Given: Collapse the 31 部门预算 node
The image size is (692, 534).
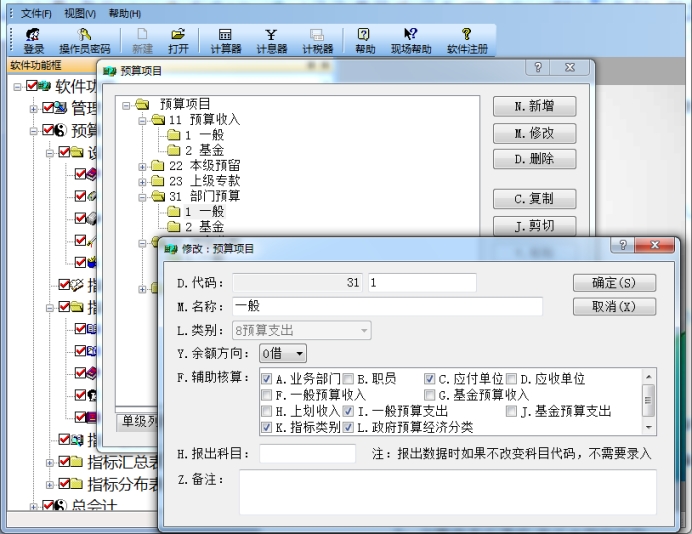Looking at the screenshot, I should click(x=142, y=197).
